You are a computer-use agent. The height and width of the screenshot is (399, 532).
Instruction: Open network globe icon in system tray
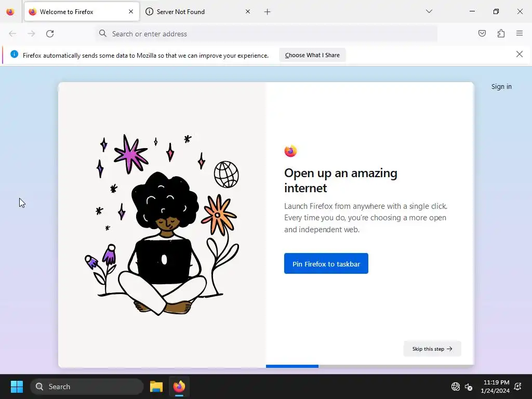point(455,387)
